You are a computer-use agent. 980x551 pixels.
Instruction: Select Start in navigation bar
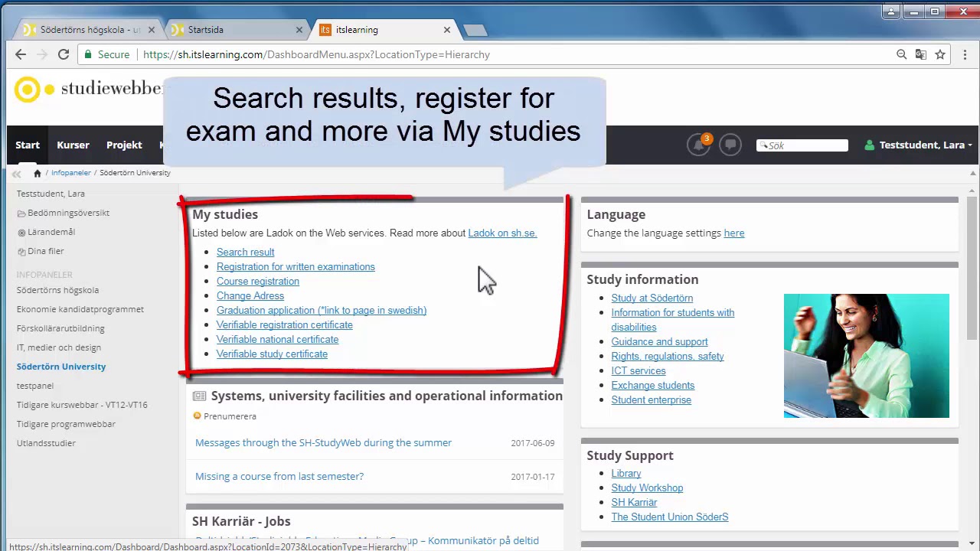click(28, 145)
